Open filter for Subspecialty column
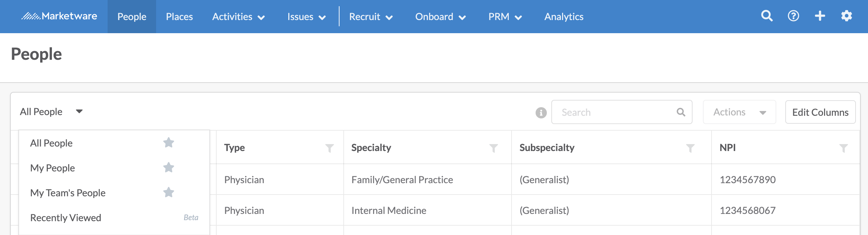Screen dimensions: 868x235 click(690, 148)
